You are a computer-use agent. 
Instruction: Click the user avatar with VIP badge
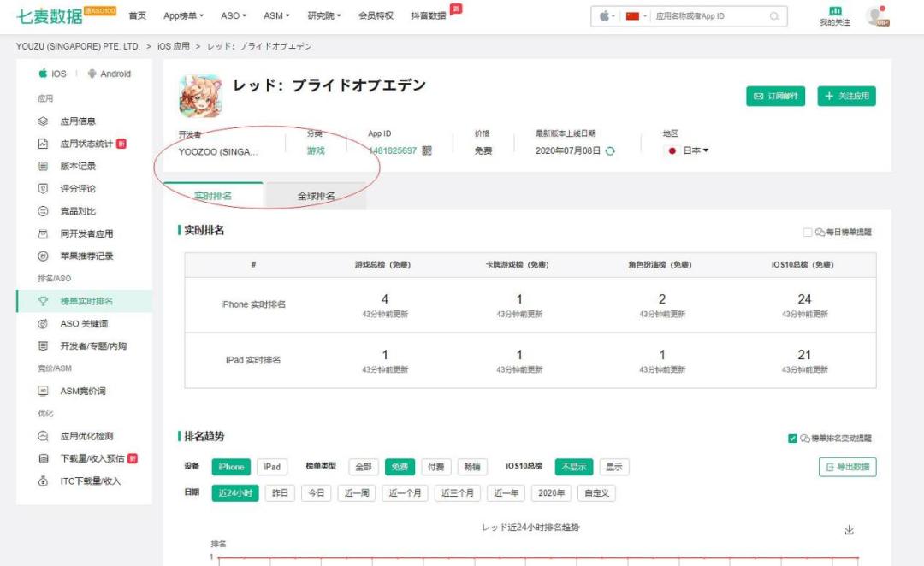[x=877, y=16]
